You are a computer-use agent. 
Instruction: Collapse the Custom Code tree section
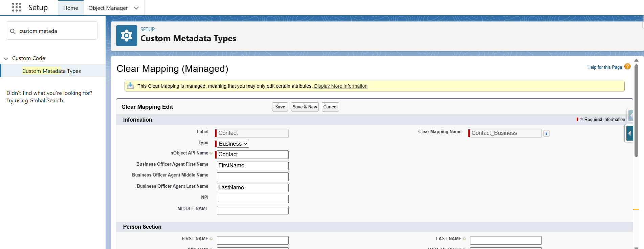[6, 59]
